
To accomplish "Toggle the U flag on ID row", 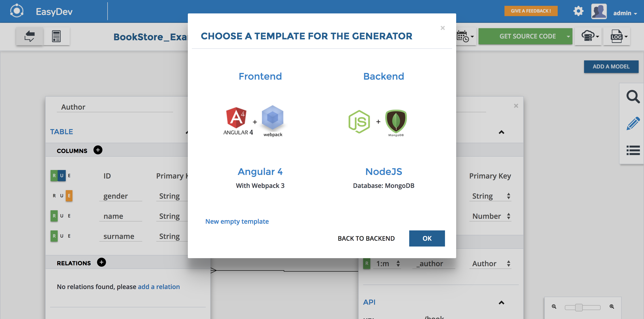I will coord(61,176).
